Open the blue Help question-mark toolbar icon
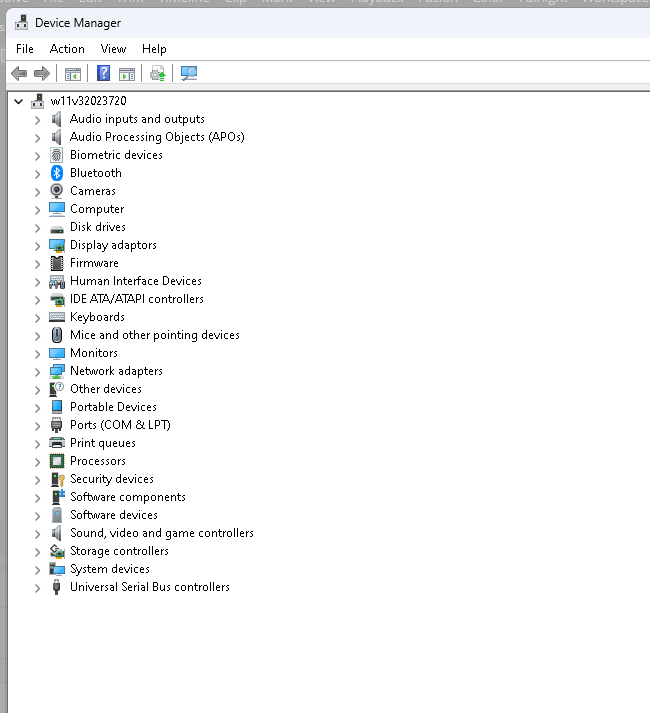 tap(104, 73)
